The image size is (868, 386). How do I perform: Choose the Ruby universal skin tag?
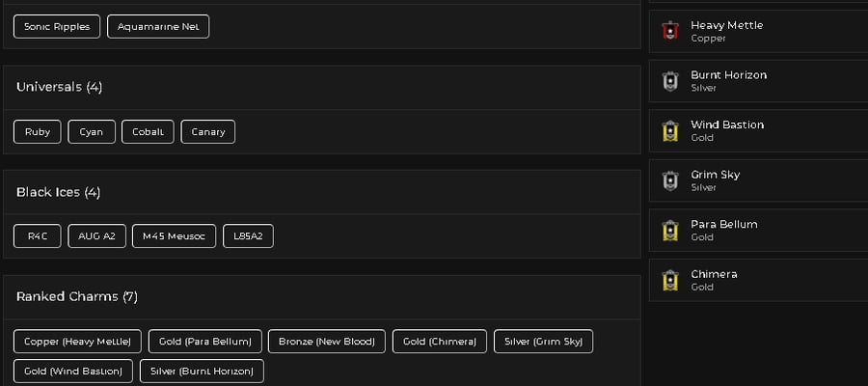pyautogui.click(x=37, y=132)
